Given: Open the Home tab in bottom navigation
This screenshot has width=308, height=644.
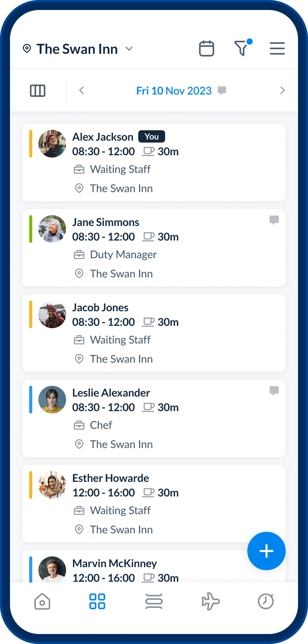Looking at the screenshot, I should [42, 601].
